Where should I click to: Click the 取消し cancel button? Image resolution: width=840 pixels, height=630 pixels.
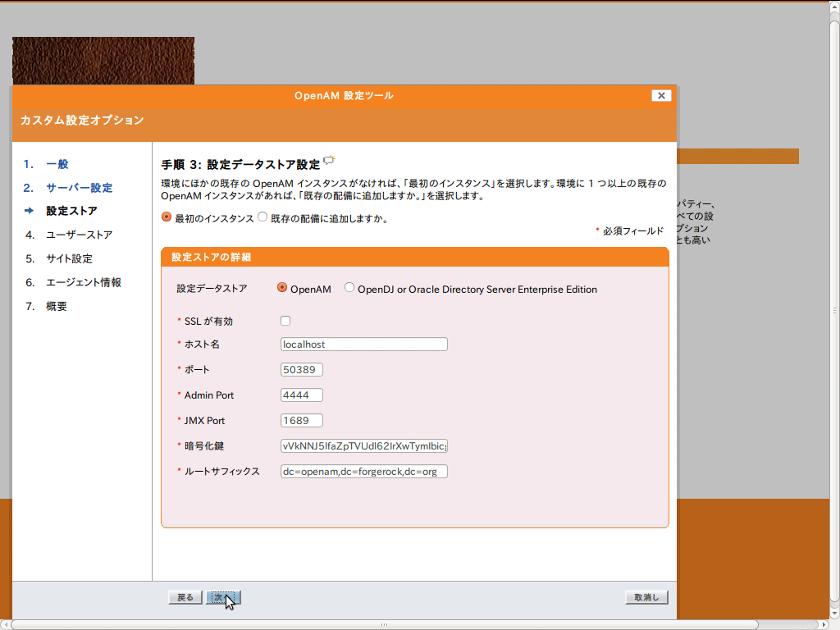pos(646,597)
